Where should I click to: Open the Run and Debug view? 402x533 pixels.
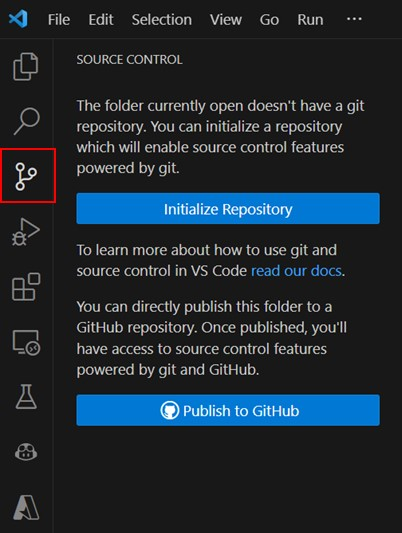click(26, 232)
